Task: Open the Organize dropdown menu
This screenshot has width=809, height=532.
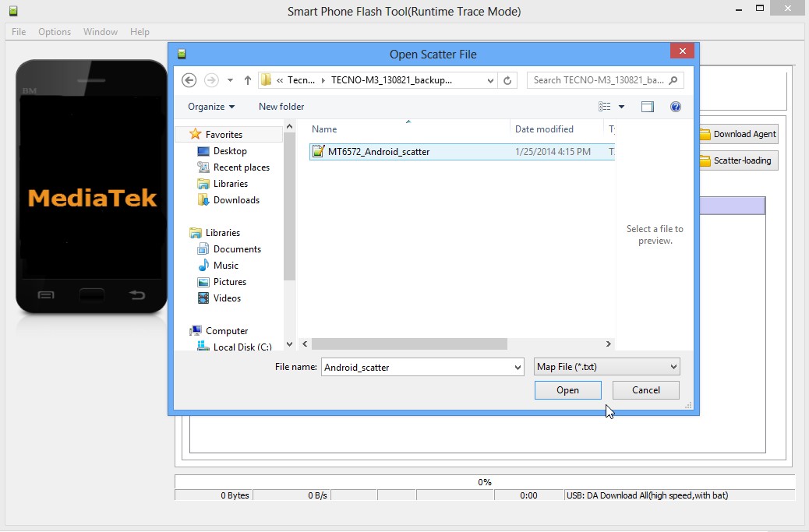Action: 210,107
